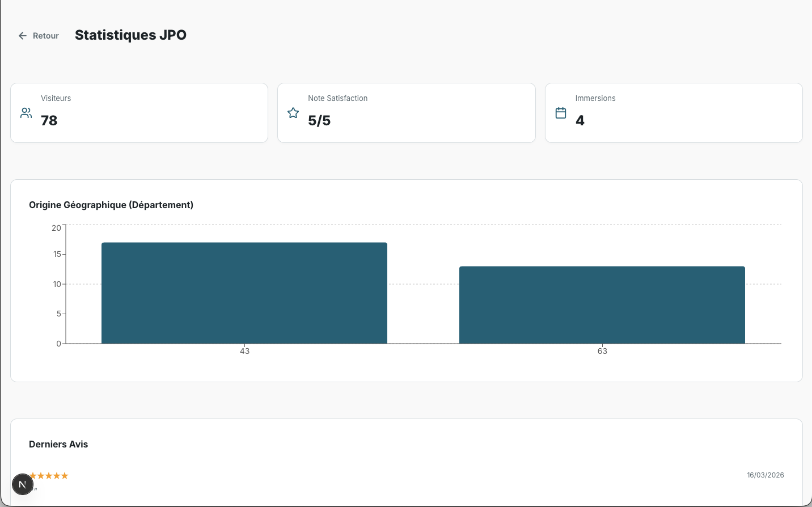Click the Derniers Avis section heading
Screen dimensions: 812x507
[58, 444]
